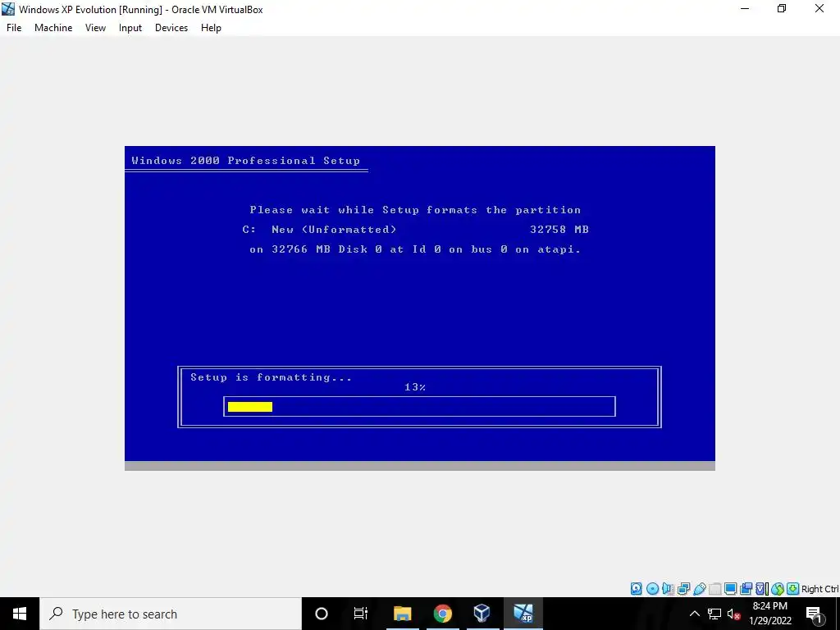
Task: Select the running XP VM taskbar icon
Action: point(523,614)
